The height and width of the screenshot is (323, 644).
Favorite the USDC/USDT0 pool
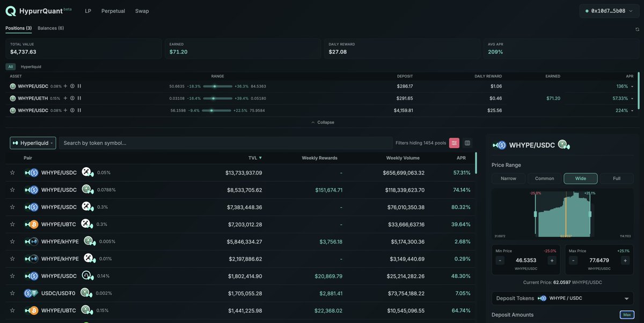[x=12, y=293]
